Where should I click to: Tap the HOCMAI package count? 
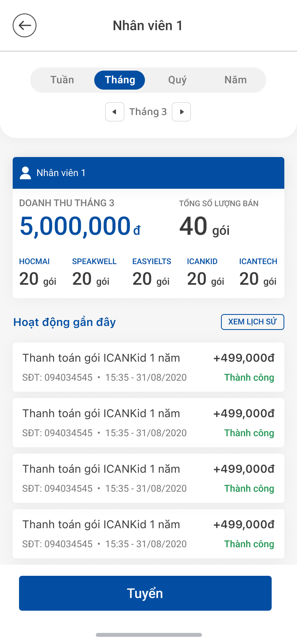[38, 279]
